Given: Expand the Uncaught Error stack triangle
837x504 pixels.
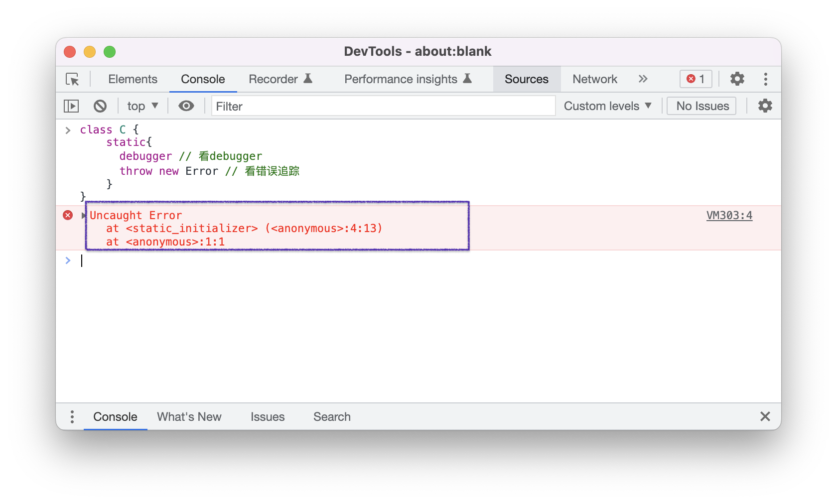Looking at the screenshot, I should [x=84, y=216].
